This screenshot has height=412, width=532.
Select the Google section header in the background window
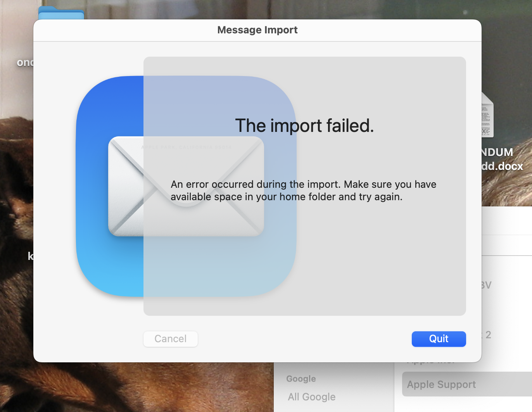(x=301, y=378)
